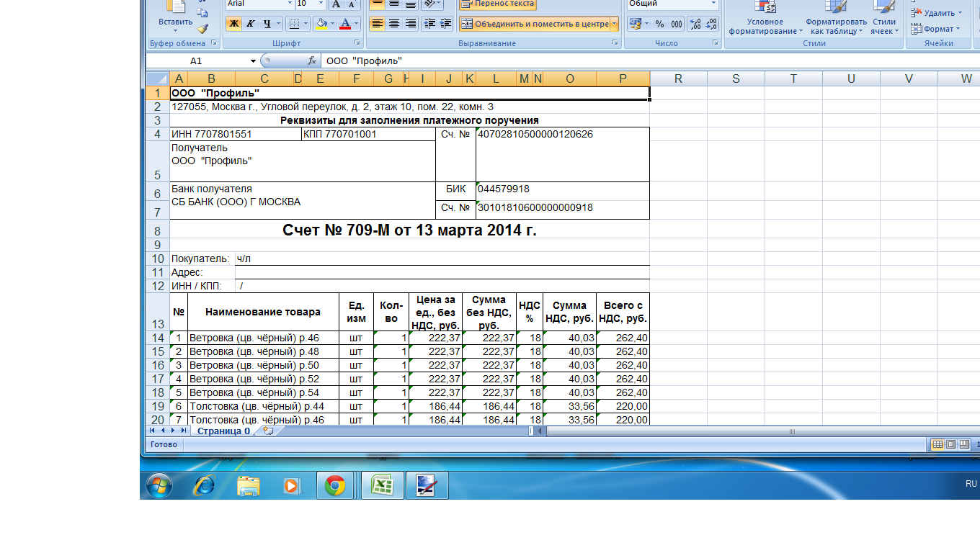Viewport: 980px width, 553px height.
Task: Toggle underline (Ч) formatting
Action: tap(267, 24)
